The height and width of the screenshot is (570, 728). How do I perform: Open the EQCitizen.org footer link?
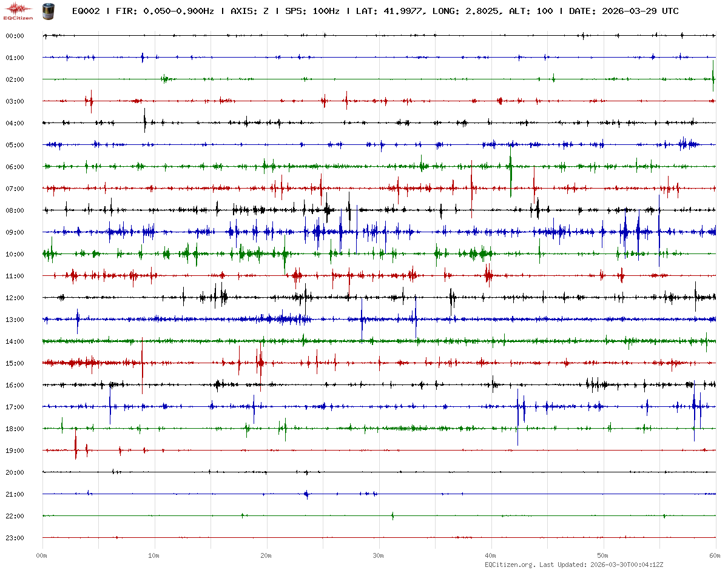point(510,564)
